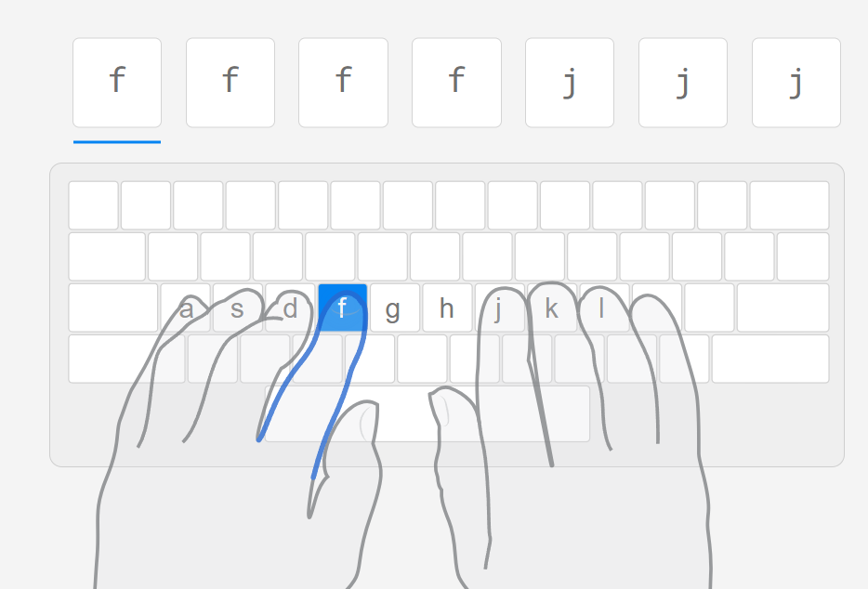Click the k key on keyboard

click(x=552, y=308)
